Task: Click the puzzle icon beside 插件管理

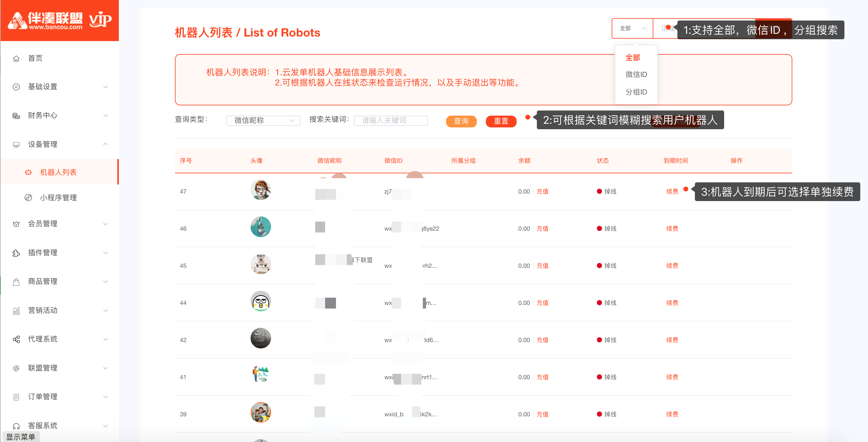Action: coord(16,253)
